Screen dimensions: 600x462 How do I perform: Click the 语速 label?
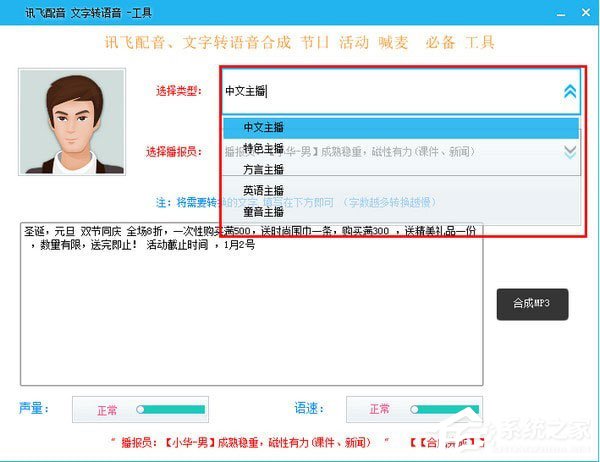click(x=309, y=408)
